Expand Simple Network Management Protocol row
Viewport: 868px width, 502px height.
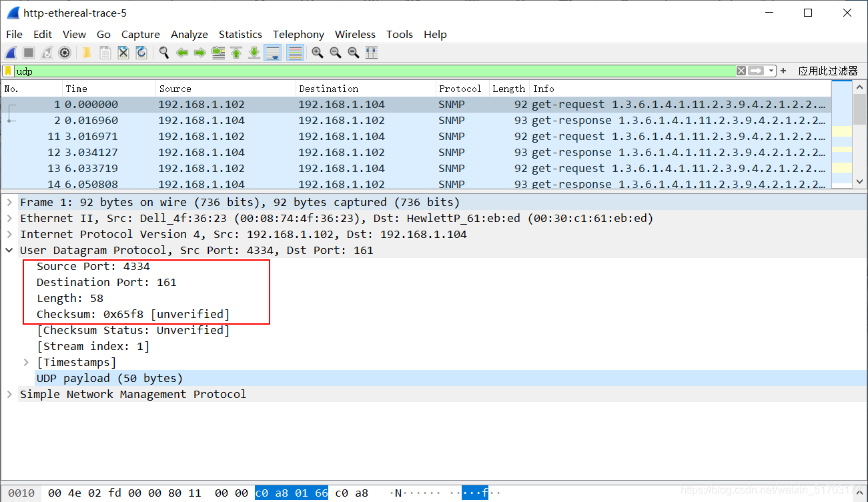click(x=10, y=394)
